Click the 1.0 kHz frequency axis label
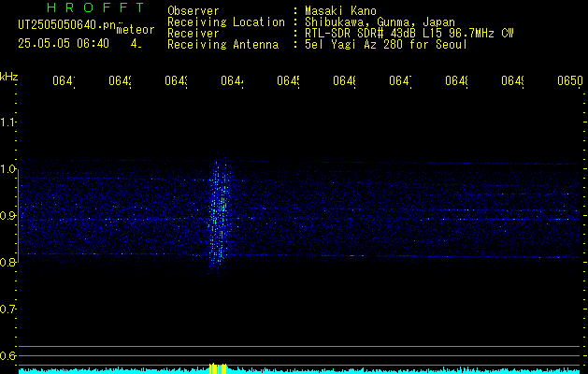 (7, 169)
